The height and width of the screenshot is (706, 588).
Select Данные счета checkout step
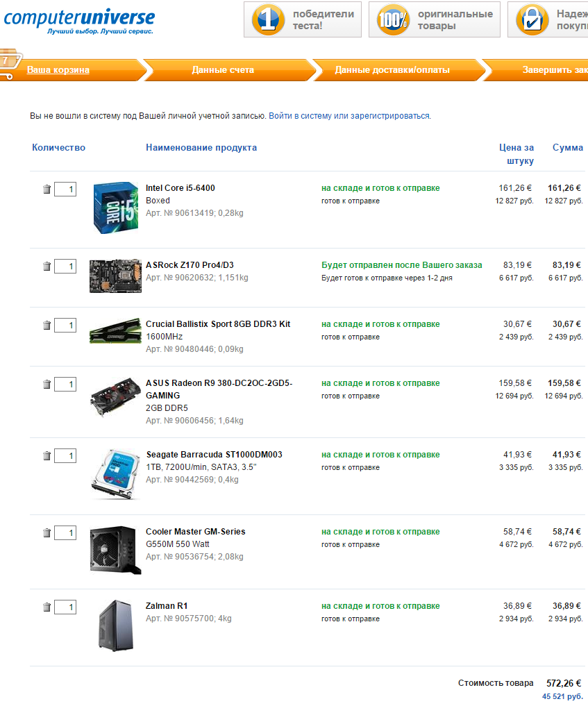pyautogui.click(x=223, y=70)
